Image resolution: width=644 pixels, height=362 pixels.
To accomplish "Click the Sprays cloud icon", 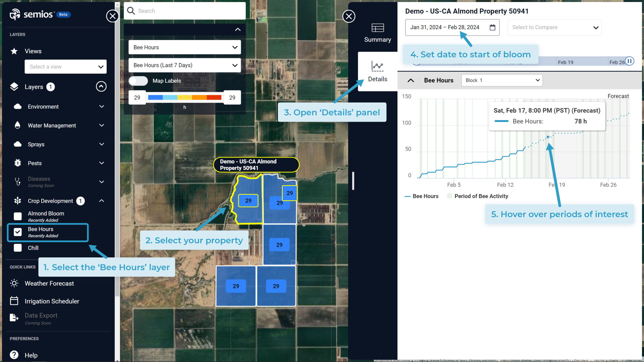I will (18, 144).
